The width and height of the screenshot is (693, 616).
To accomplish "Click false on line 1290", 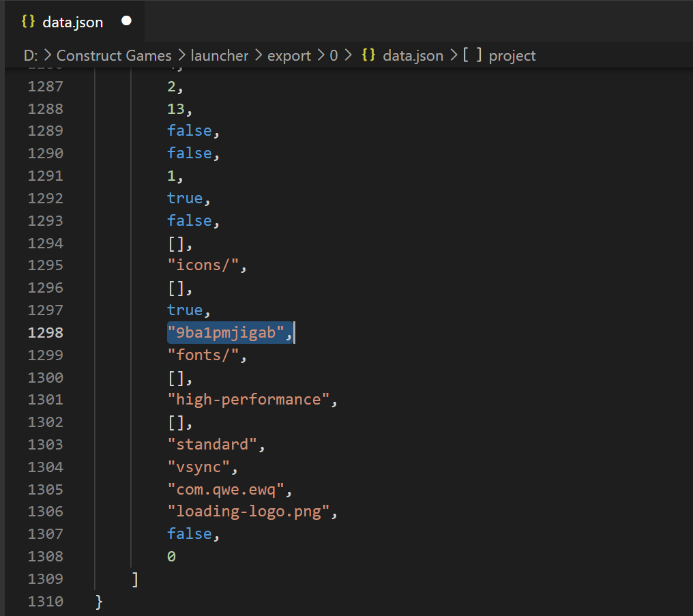I will [x=190, y=153].
